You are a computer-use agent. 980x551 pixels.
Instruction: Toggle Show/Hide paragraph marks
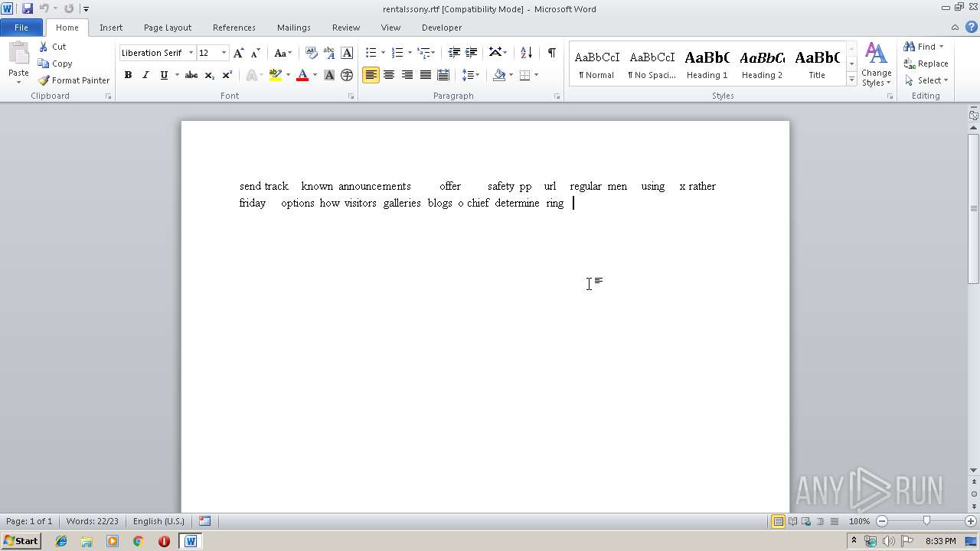click(x=551, y=53)
